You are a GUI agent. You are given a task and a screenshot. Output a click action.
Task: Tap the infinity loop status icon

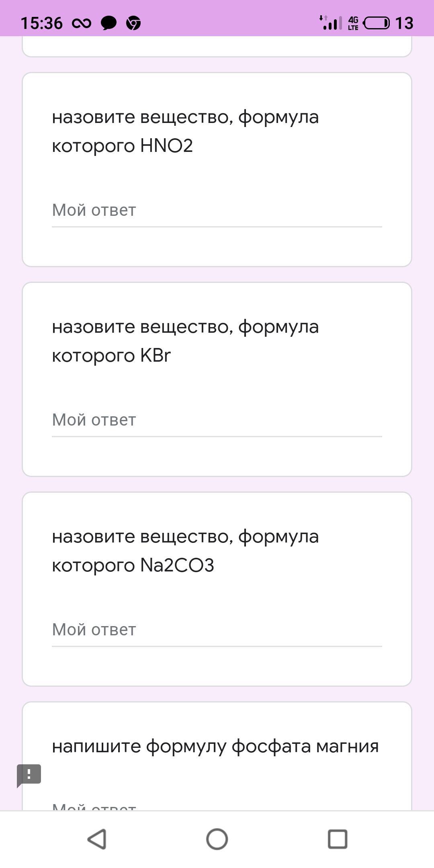[82, 23]
